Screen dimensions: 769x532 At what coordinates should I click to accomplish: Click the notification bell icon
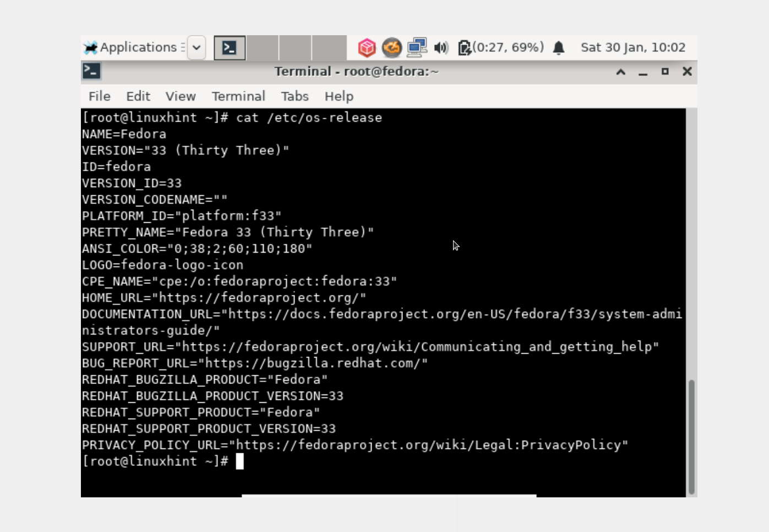point(559,48)
